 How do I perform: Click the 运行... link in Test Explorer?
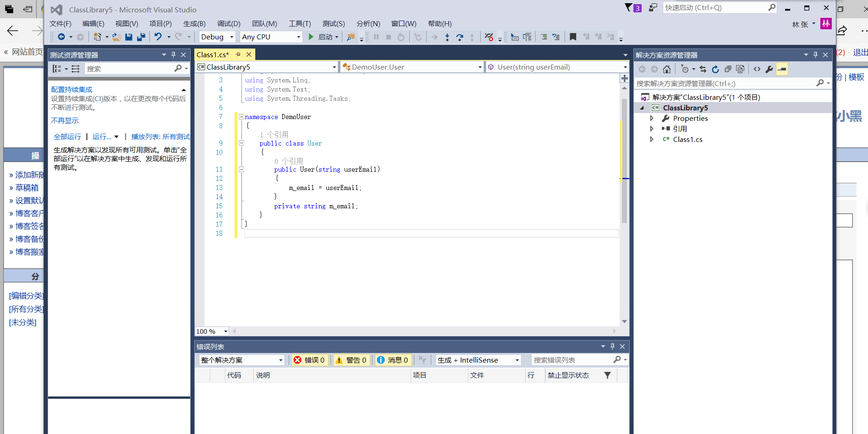[102, 136]
